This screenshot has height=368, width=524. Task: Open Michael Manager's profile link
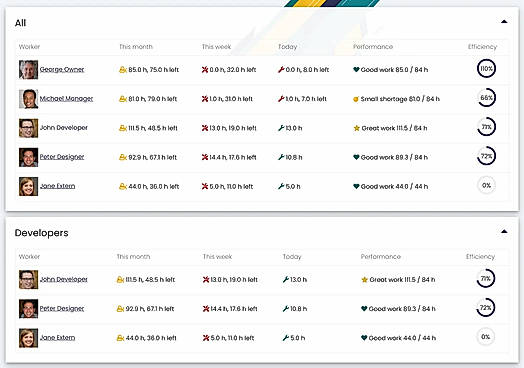[66, 99]
